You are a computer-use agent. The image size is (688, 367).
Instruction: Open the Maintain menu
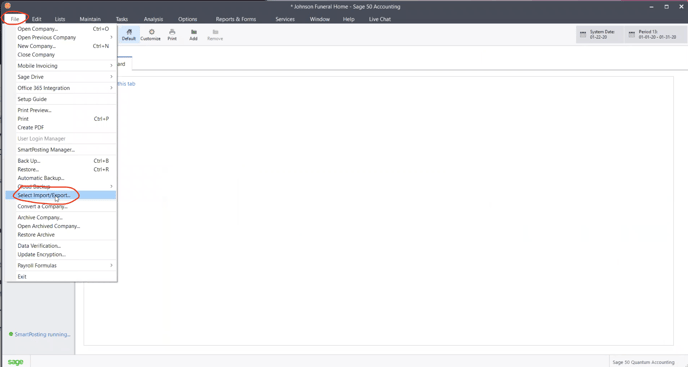click(x=90, y=19)
